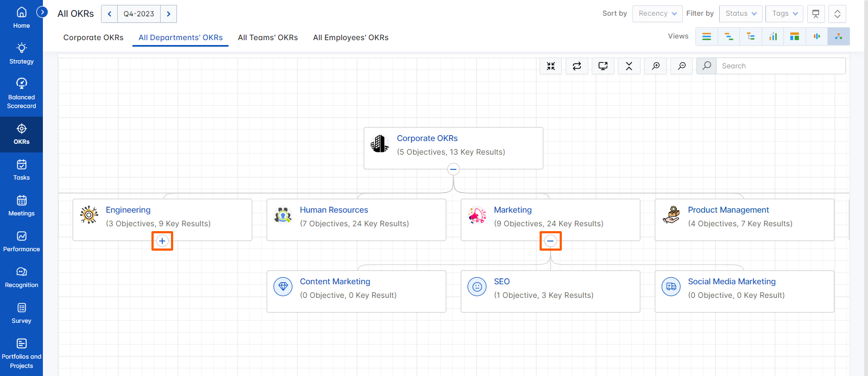Screen dimensions: 868x376
Task: Click the Corporate OKRs building icon
Action: [380, 144]
